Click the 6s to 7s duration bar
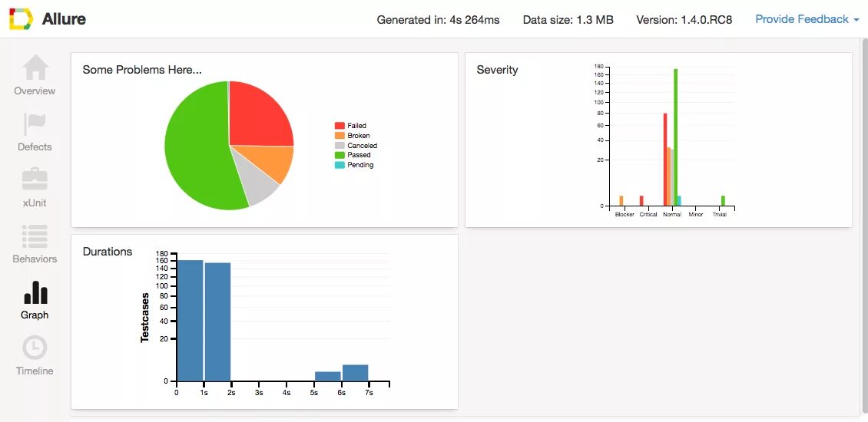Viewport: 868px width, 422px height. (356, 374)
